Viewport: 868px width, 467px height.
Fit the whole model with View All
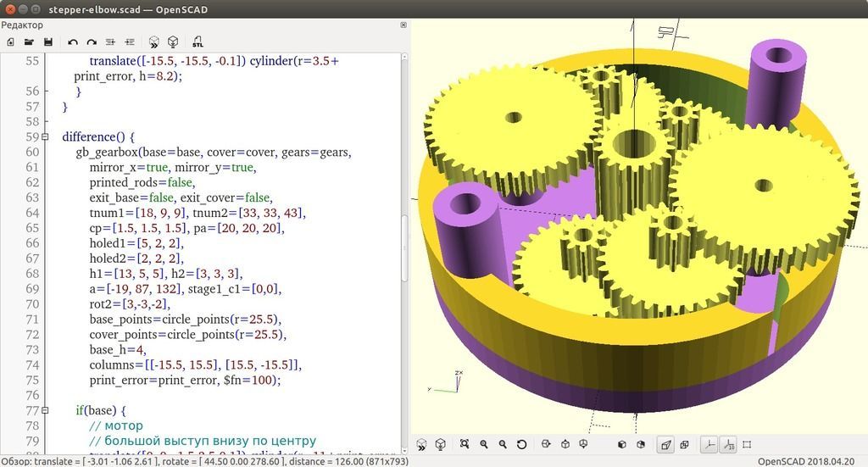pyautogui.click(x=465, y=444)
